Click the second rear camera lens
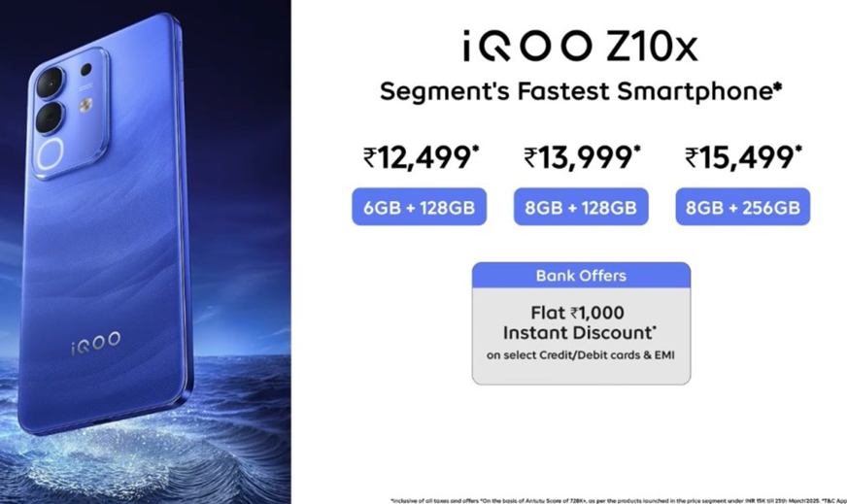The height and width of the screenshot is (504, 847). (x=50, y=118)
